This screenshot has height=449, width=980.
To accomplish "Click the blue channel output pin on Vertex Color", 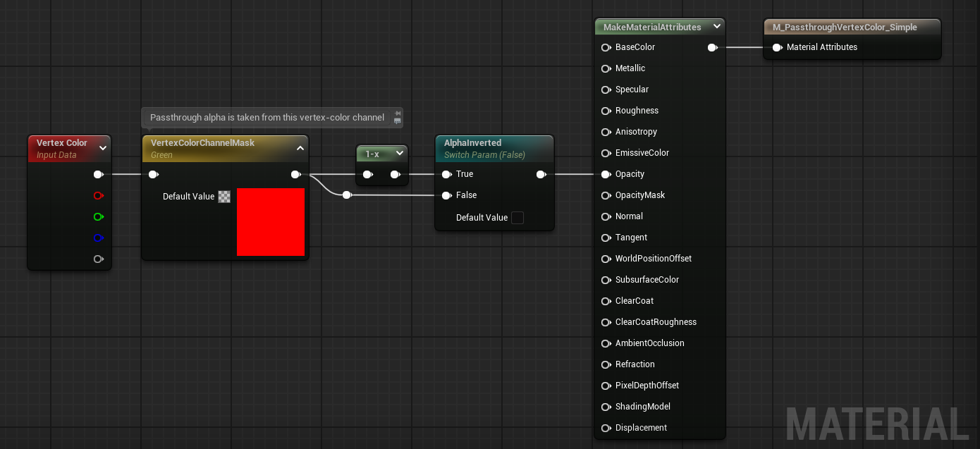I will tap(99, 238).
